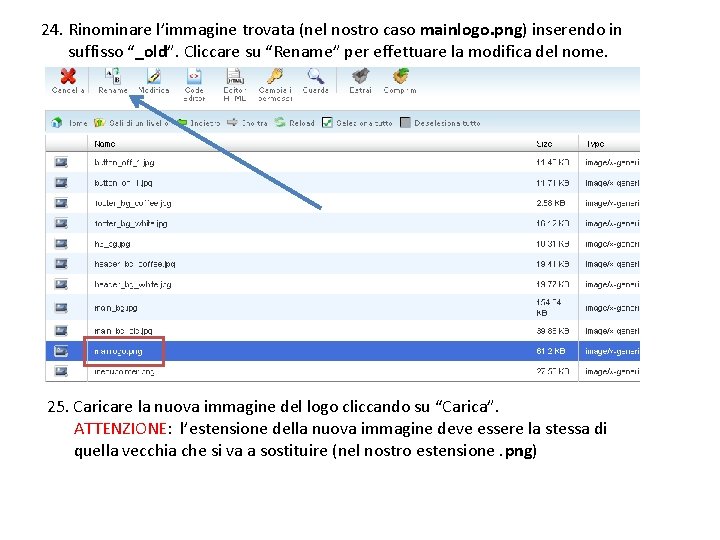Click the Rename toolbar icon

112,76
